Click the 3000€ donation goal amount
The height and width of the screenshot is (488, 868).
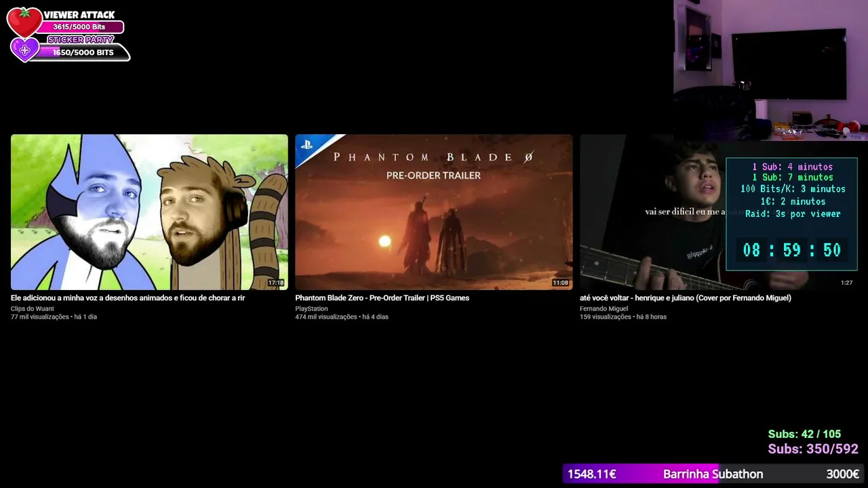[843, 474]
